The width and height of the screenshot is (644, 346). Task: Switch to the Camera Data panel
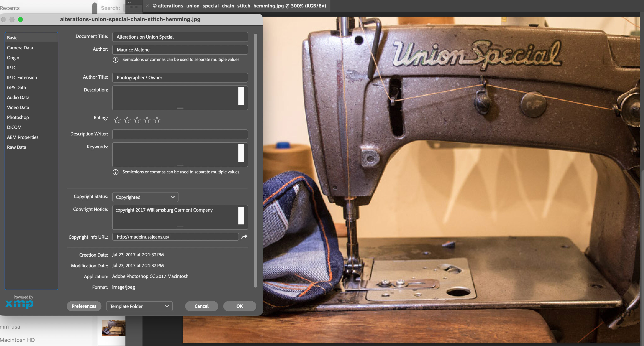20,48
